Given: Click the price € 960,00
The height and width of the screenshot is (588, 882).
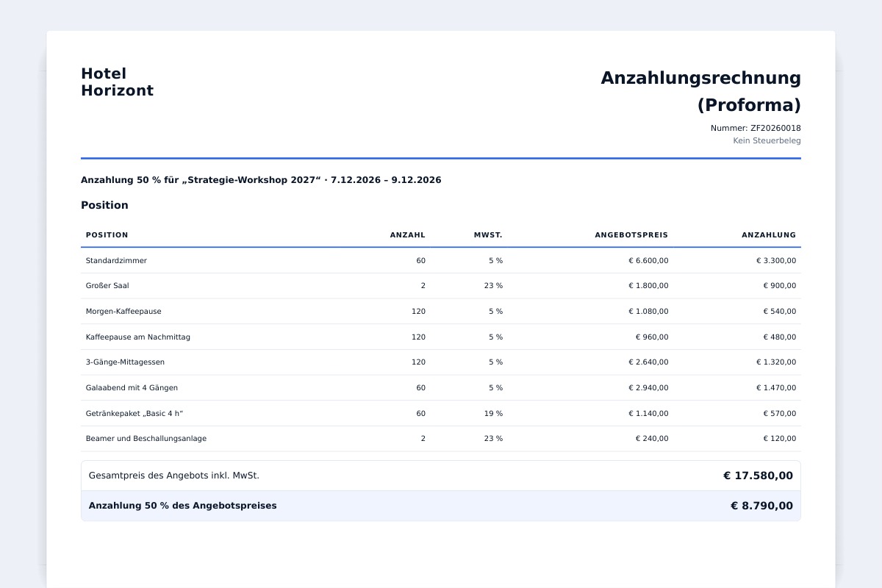Looking at the screenshot, I should [x=652, y=337].
